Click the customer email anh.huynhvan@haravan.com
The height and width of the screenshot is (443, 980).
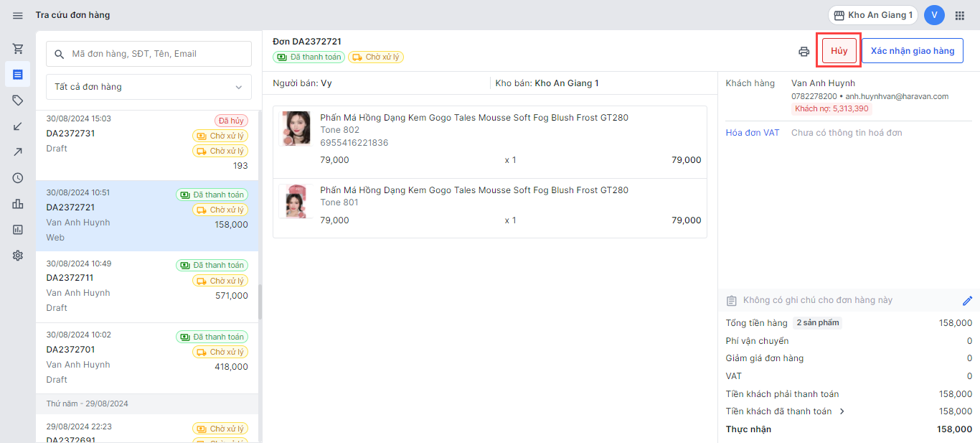897,96
